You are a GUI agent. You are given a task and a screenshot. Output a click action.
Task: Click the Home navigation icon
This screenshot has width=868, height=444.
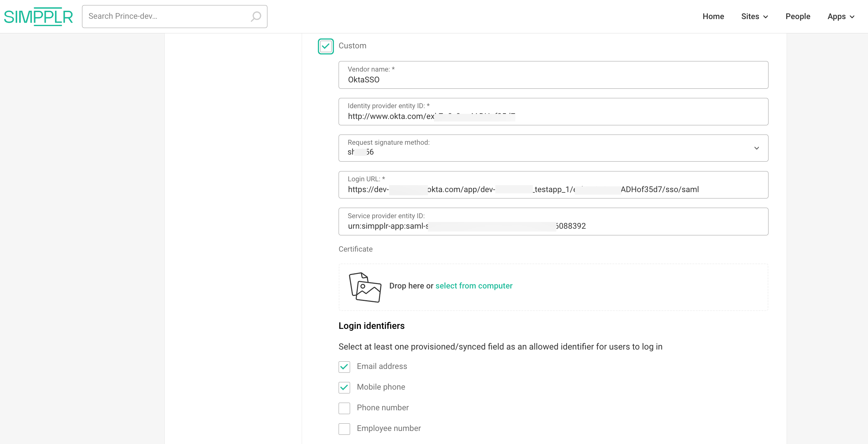tap(713, 16)
